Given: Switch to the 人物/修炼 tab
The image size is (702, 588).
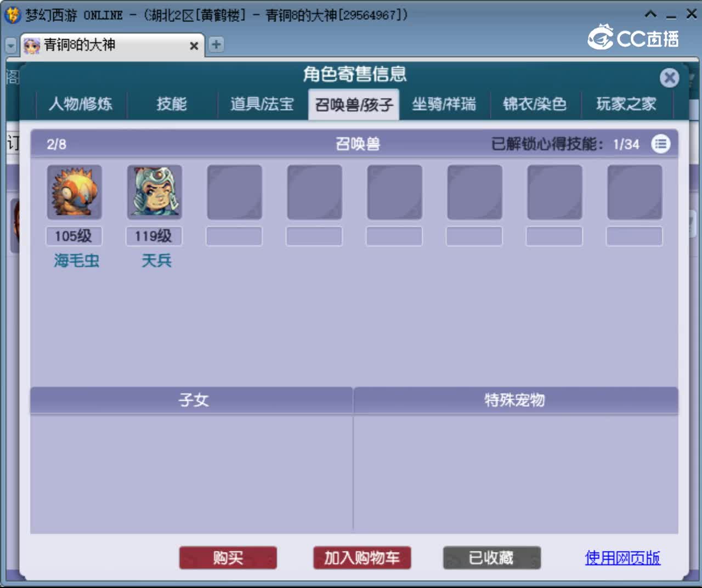Looking at the screenshot, I should (81, 104).
